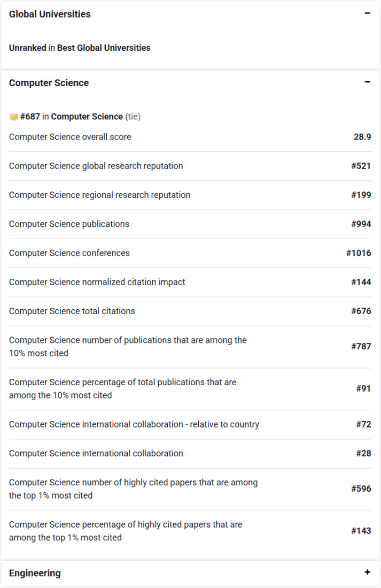Click the Global Universities section heading

coord(50,14)
